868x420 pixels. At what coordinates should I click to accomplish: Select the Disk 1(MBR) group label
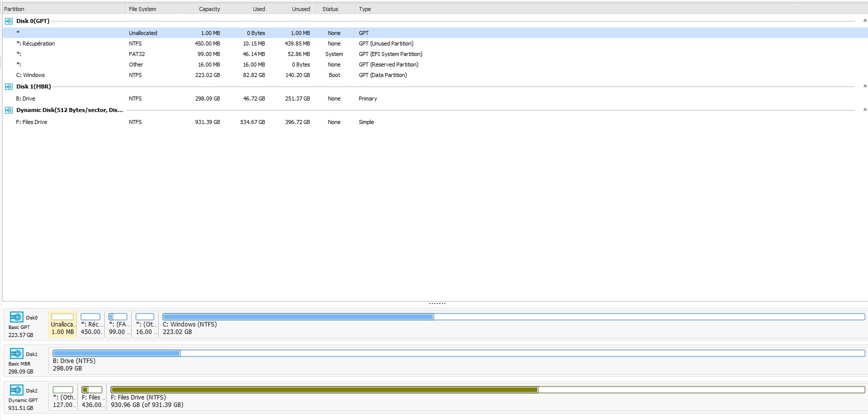point(33,86)
